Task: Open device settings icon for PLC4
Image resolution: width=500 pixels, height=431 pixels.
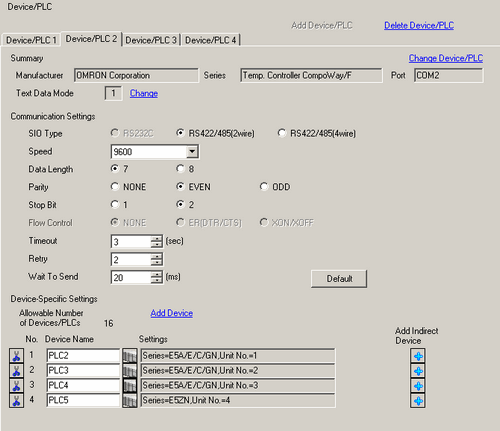Action: point(130,386)
